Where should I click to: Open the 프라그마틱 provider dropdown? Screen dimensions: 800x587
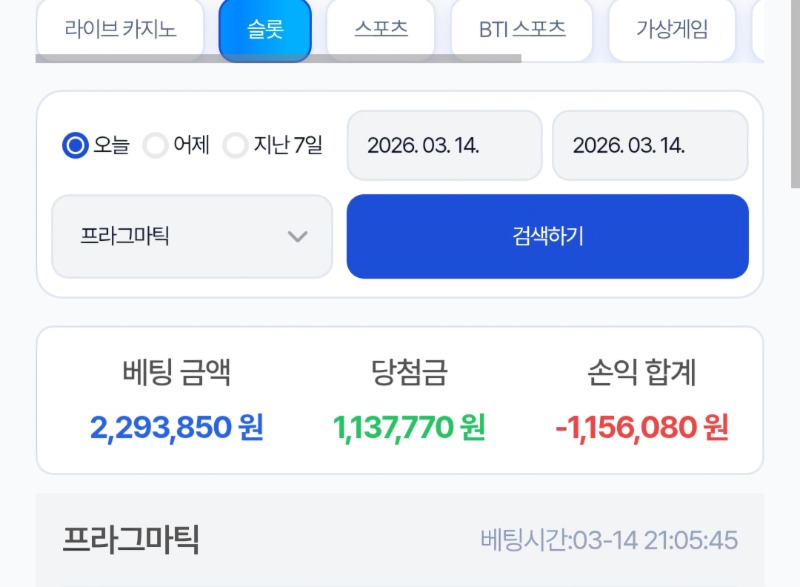192,237
